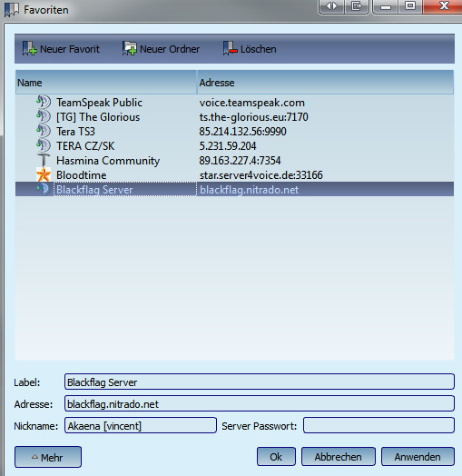Click the Hasmina Community T icon
Viewport: 462px width, 476px height.
tap(44, 160)
